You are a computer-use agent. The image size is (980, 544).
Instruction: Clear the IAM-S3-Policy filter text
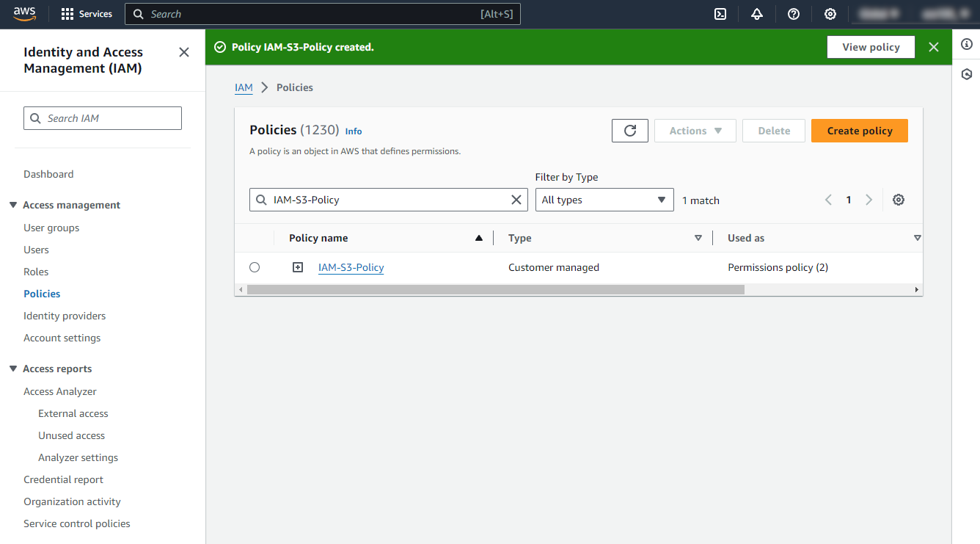(516, 199)
